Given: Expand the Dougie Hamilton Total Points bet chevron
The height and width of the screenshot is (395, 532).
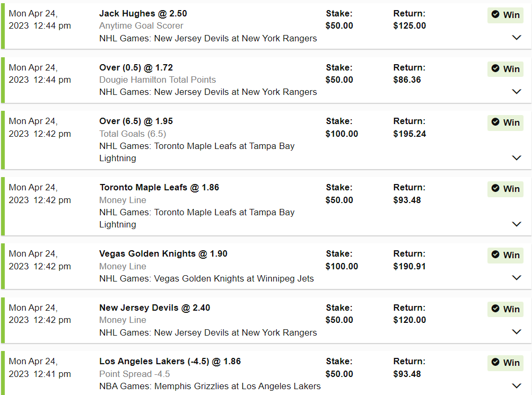Looking at the screenshot, I should point(517,91).
